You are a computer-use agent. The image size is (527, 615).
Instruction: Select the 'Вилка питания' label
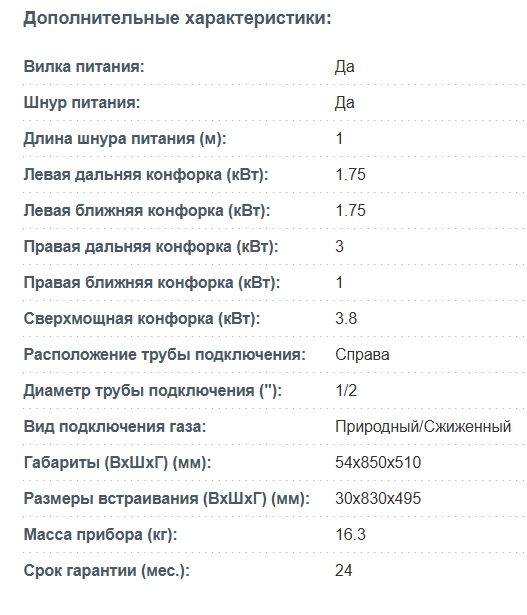[x=84, y=66]
